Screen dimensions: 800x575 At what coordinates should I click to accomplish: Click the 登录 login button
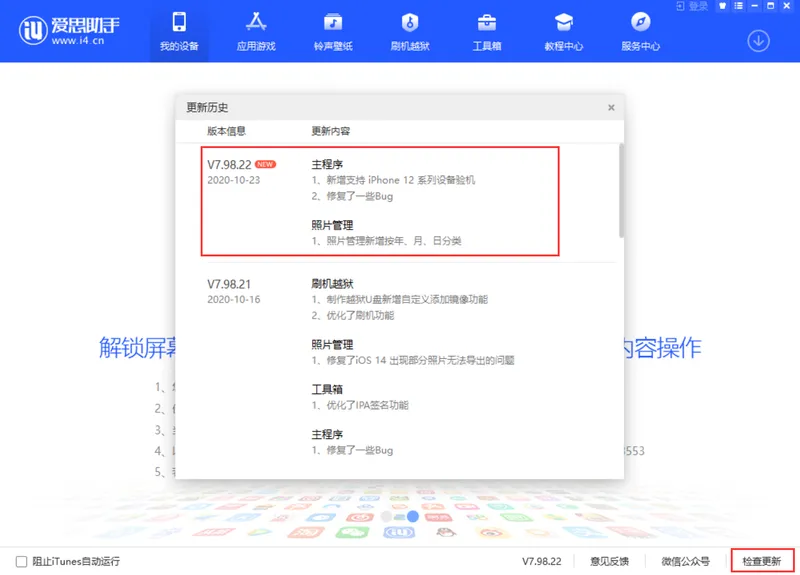(x=692, y=6)
